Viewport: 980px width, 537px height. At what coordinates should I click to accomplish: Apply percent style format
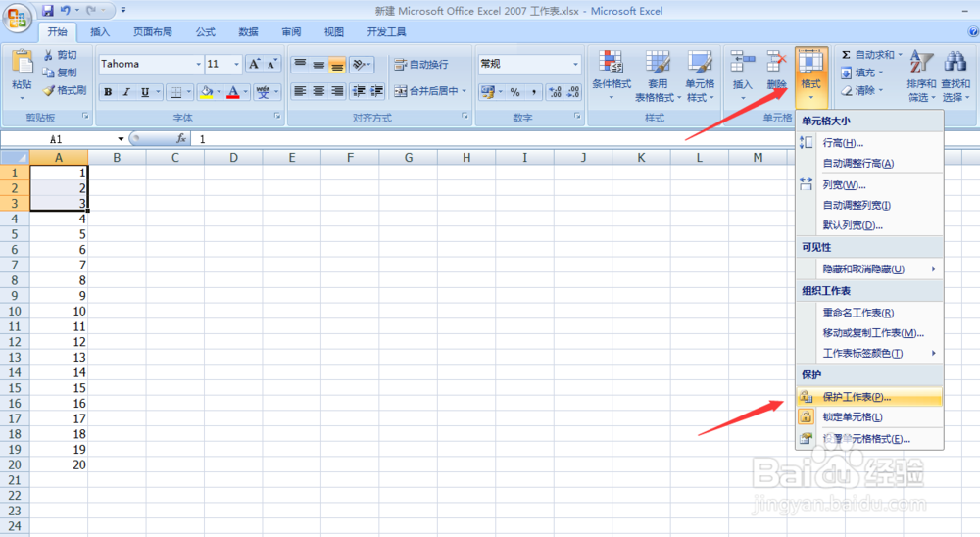click(x=515, y=92)
